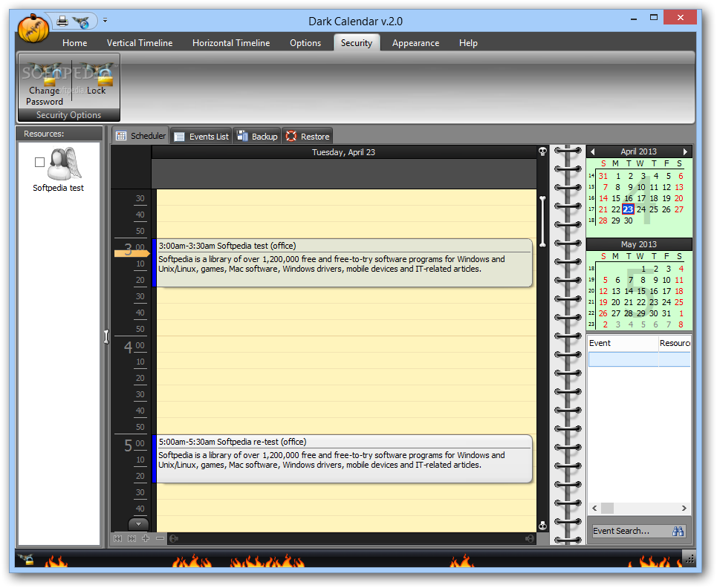Switch to the Appearance ribbon tab
Screen dimensions: 717x588
click(x=415, y=43)
